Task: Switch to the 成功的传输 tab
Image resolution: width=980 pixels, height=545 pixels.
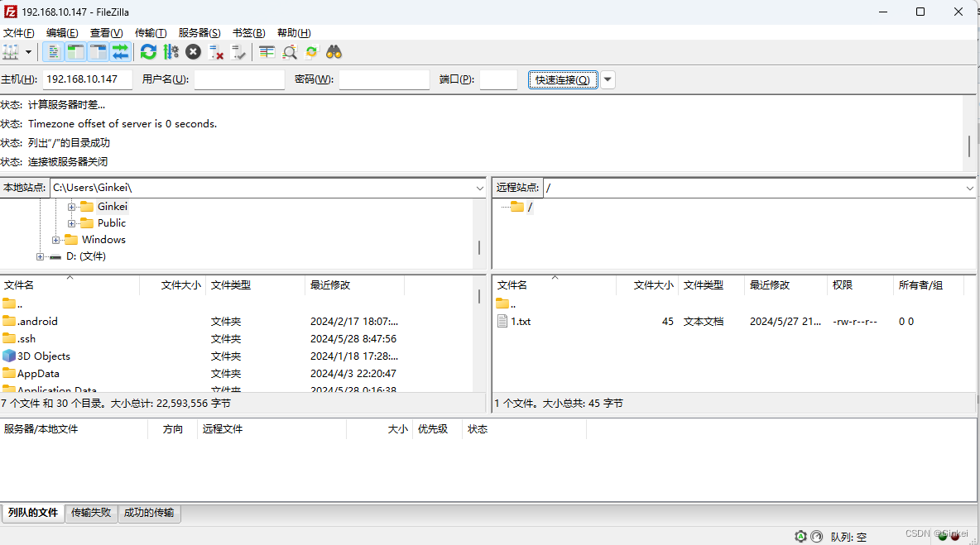Action: (149, 513)
